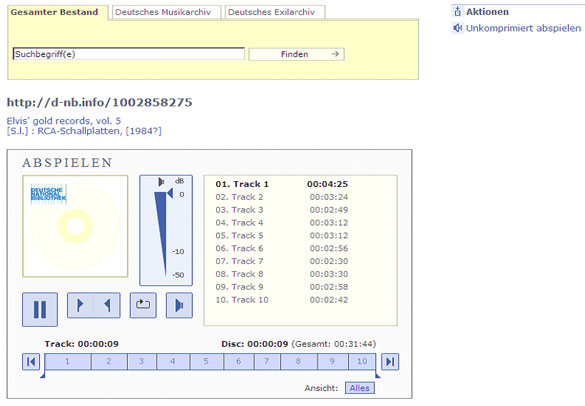The image size is (585, 406).
Task: Click the speaker icon beside Unkomprimiert abspielen
Action: 457,28
